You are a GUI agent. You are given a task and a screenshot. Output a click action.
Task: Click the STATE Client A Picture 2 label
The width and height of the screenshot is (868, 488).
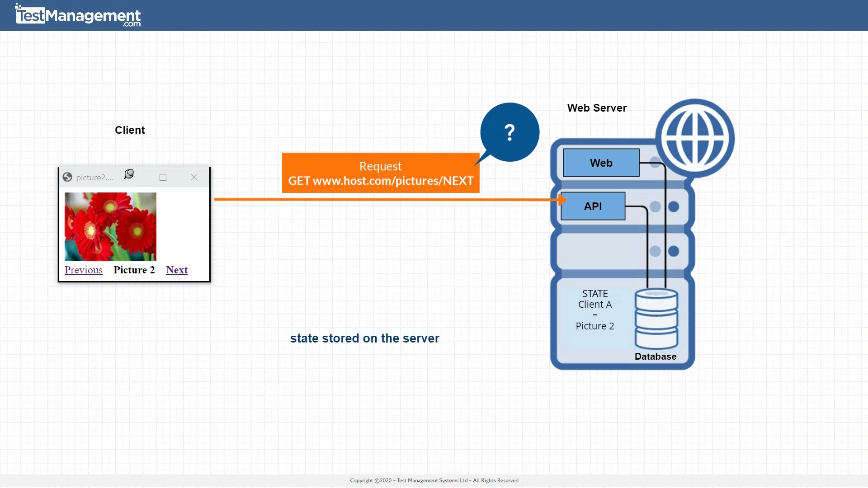pos(594,310)
